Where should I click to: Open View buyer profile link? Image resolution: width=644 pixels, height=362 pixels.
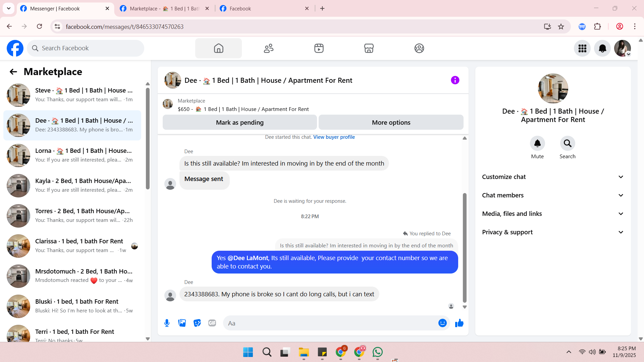(x=334, y=137)
